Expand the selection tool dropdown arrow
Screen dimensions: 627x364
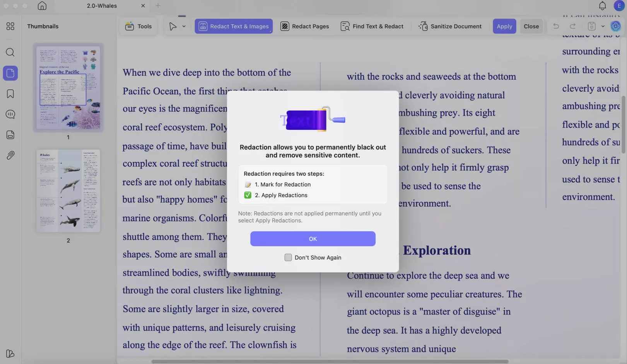click(184, 26)
